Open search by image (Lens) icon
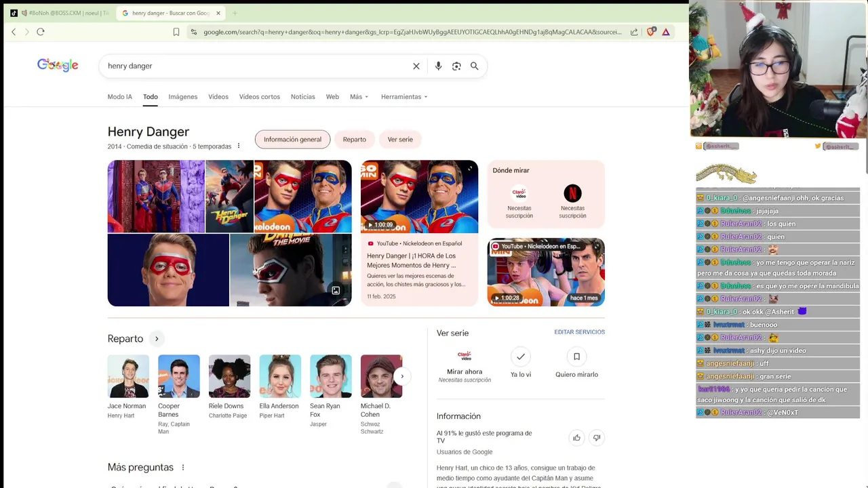This screenshot has width=868, height=488. coord(456,66)
